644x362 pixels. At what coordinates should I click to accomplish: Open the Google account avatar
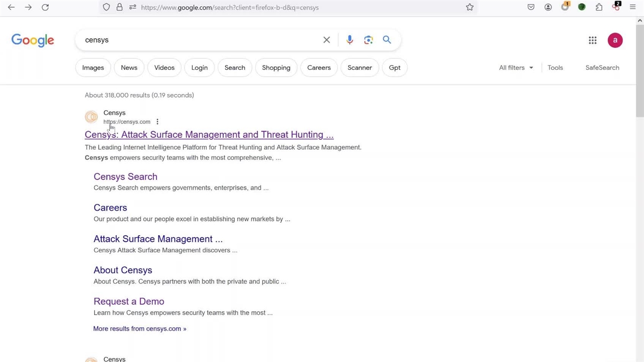[615, 40]
